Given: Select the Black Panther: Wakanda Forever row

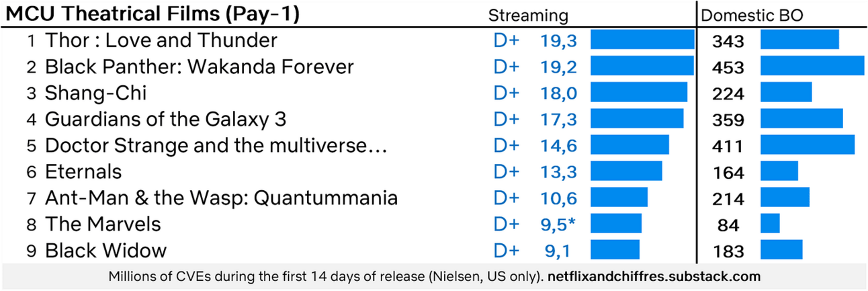Looking at the screenshot, I should tap(434, 67).
